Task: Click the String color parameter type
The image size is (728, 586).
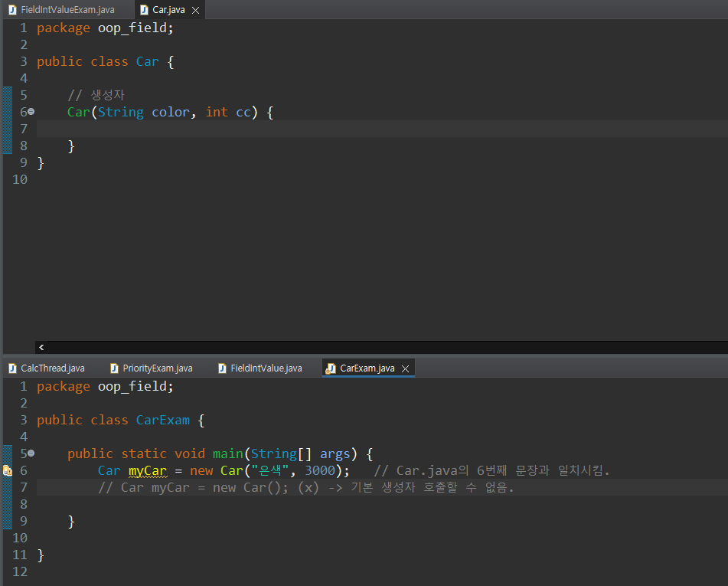Action: pos(120,112)
